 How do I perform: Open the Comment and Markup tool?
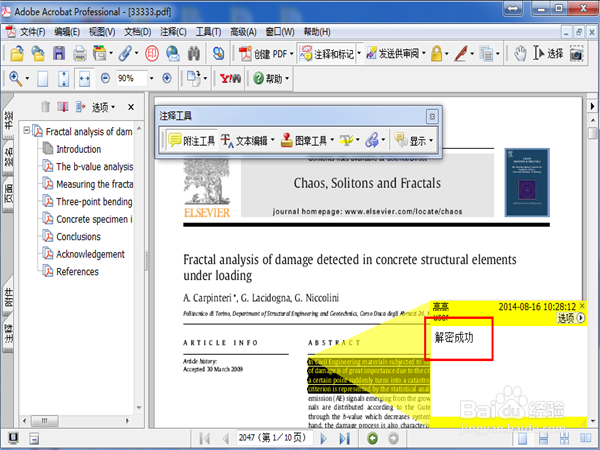327,54
